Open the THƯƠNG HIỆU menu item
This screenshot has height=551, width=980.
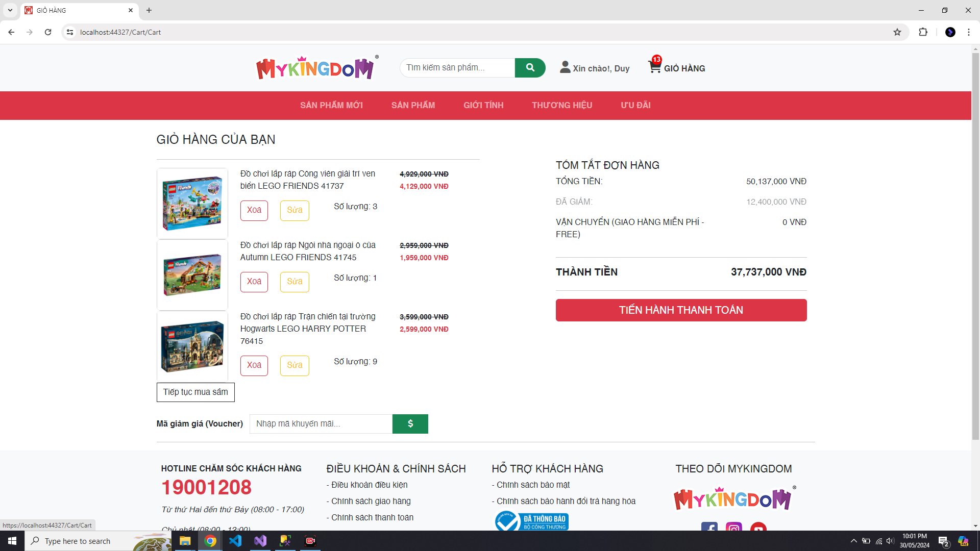pyautogui.click(x=562, y=105)
